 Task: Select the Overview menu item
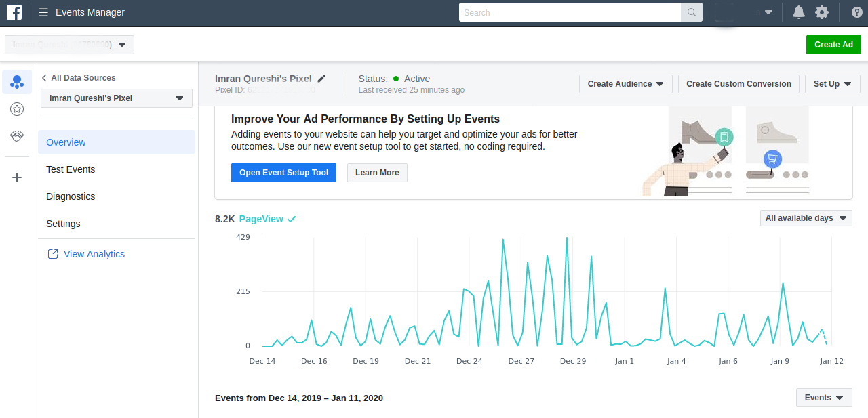[x=117, y=142]
